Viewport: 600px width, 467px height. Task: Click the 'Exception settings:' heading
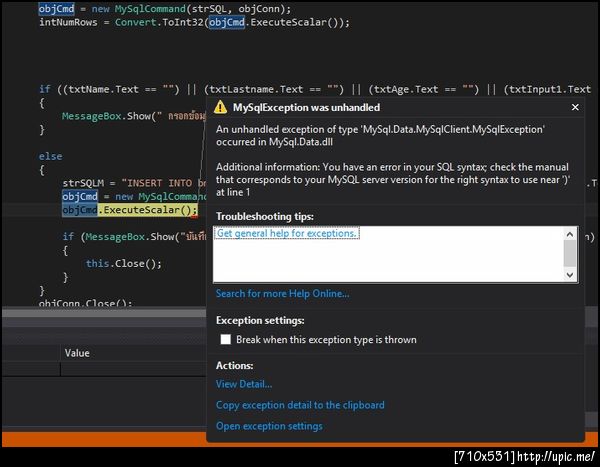click(260, 320)
